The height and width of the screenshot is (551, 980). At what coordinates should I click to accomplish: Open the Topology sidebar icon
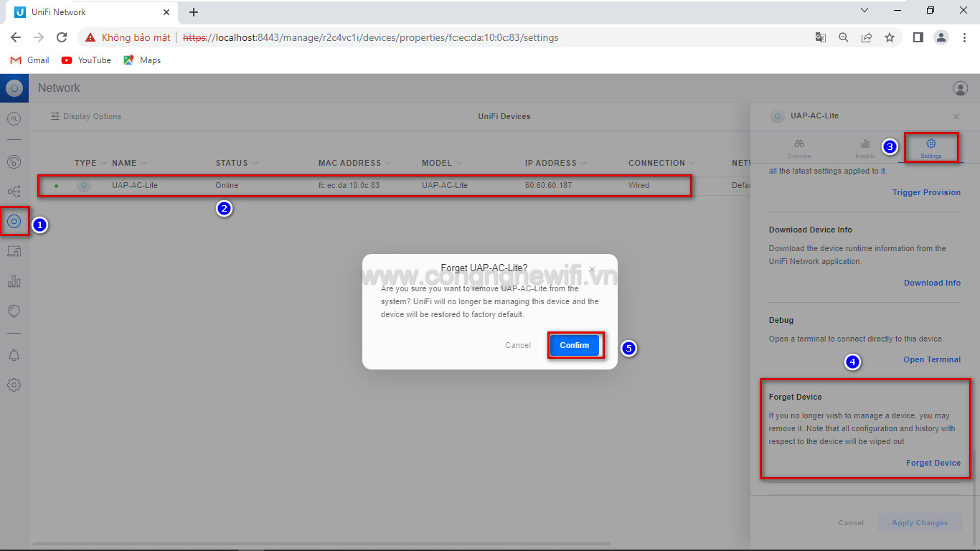[x=14, y=192]
